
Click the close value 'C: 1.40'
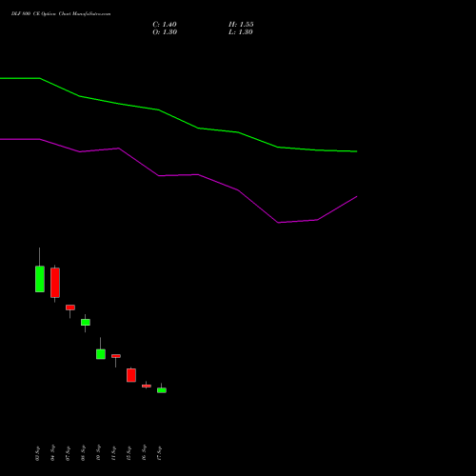(165, 25)
